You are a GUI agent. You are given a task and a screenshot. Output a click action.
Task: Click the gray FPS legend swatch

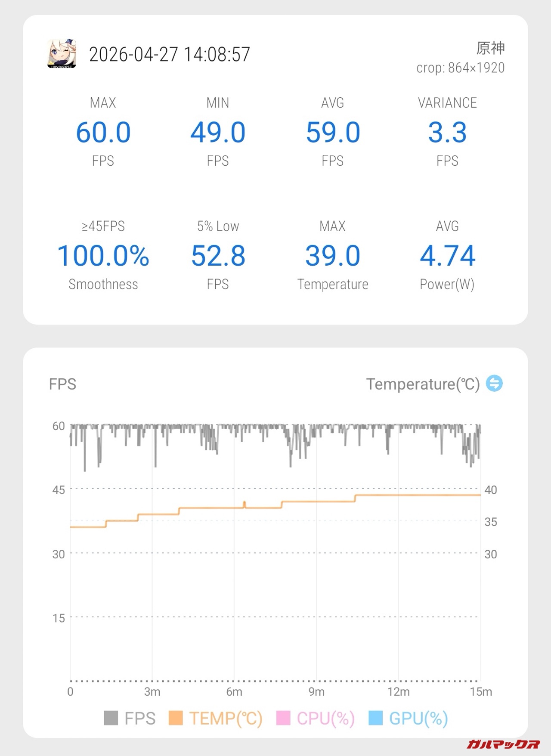(111, 718)
